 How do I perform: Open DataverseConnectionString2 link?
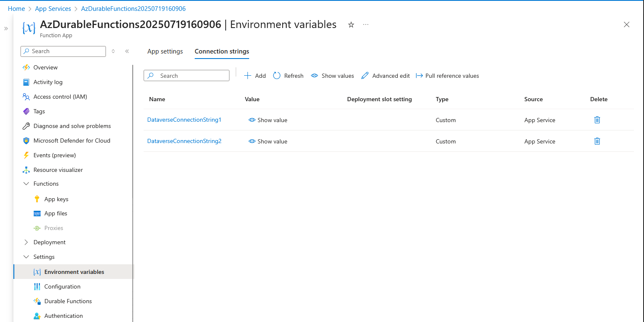(x=184, y=141)
